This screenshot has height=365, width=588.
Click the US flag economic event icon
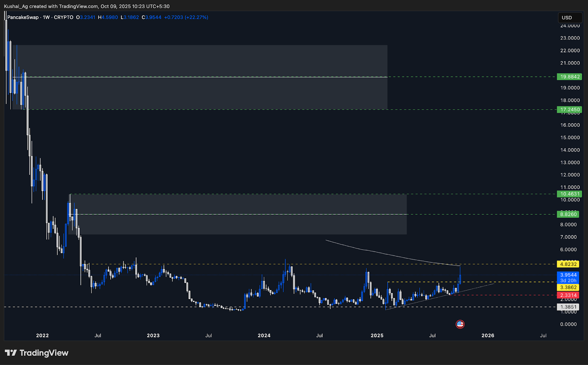coord(460,324)
